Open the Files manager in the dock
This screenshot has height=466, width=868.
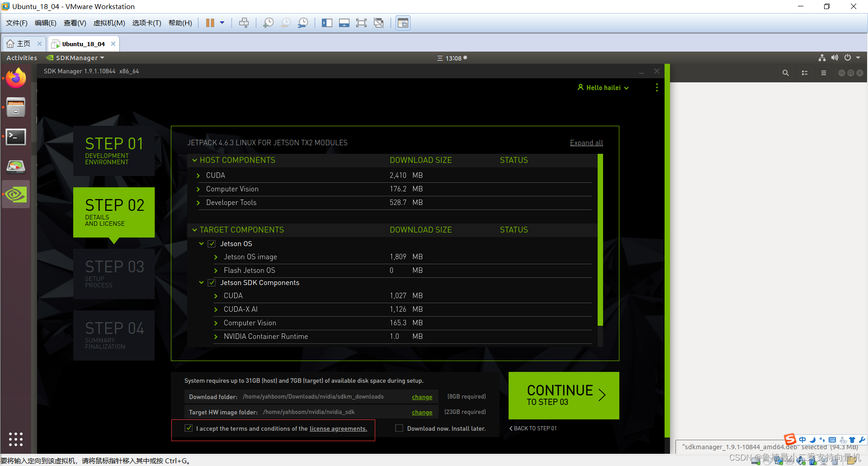pos(16,107)
